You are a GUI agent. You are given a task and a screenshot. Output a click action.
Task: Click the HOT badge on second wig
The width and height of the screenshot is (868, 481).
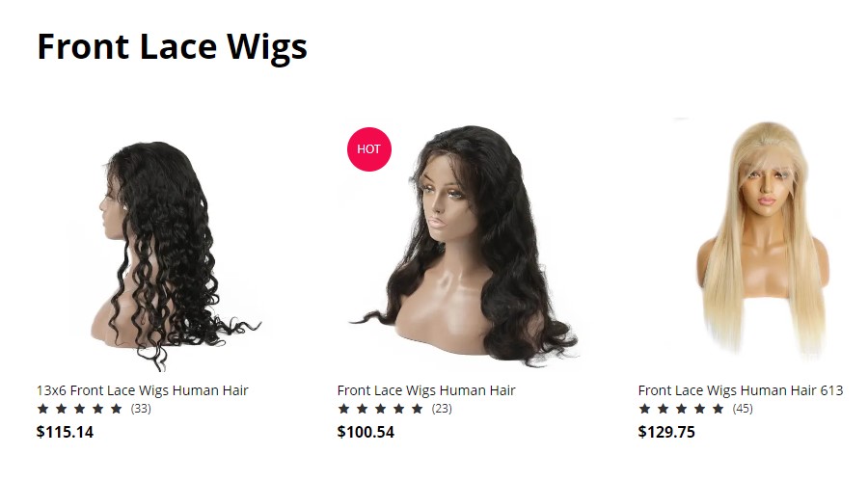[368, 148]
